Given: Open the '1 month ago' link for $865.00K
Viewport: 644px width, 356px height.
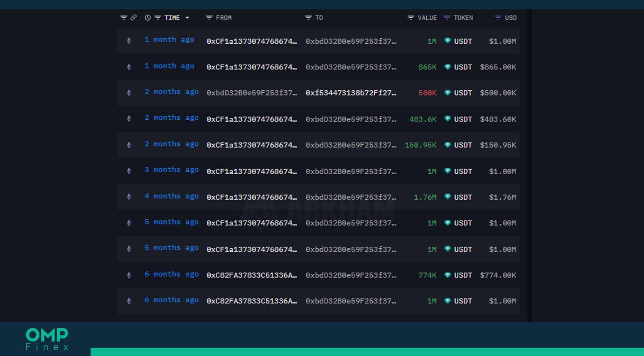Looking at the screenshot, I should 170,66.
